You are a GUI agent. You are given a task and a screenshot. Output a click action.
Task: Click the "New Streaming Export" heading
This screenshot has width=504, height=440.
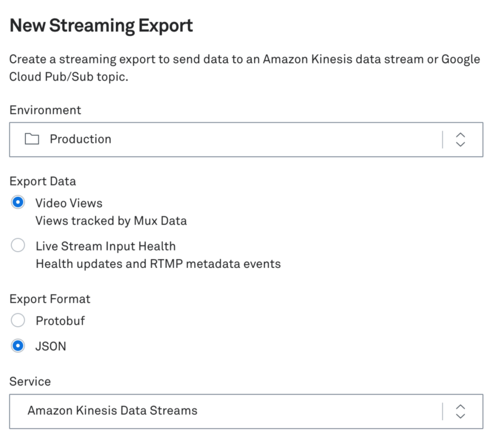pyautogui.click(x=101, y=26)
